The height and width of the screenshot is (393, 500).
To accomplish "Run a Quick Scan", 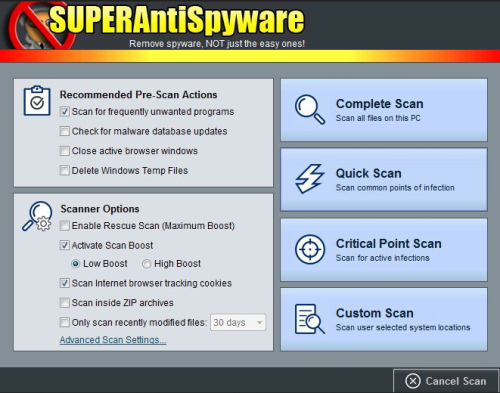I will point(384,179).
